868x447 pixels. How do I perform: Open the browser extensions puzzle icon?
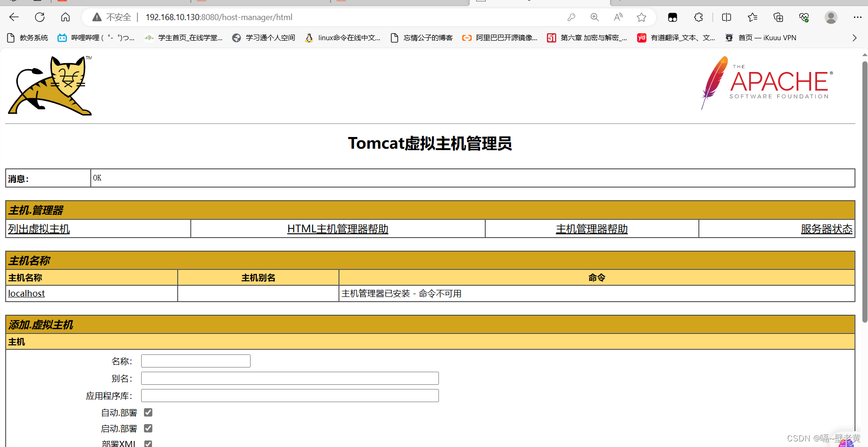(x=698, y=17)
